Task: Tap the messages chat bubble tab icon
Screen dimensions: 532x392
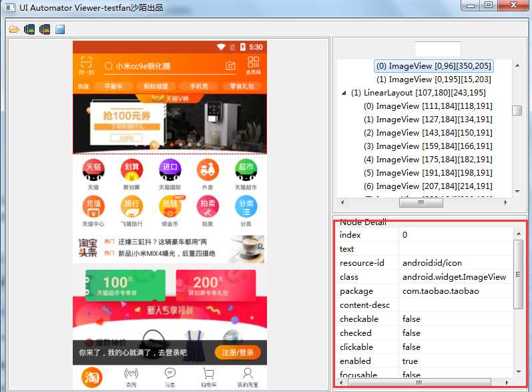Action: click(170, 374)
